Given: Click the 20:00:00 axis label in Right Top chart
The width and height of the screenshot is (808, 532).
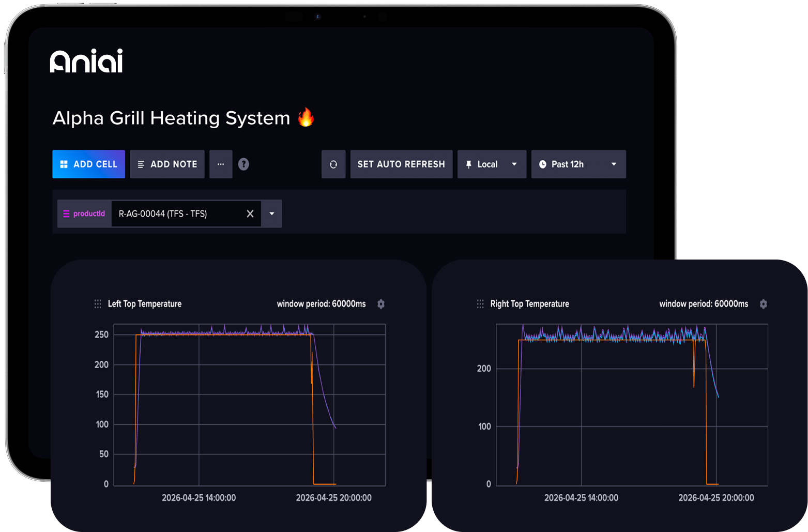Looking at the screenshot, I should [716, 498].
